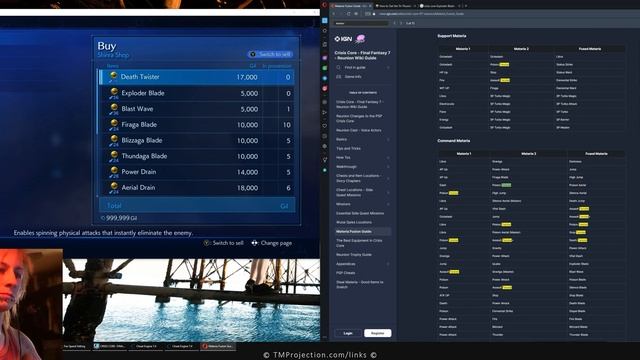Expand Chests and Item Locations - Story Chapters arrow
The height and width of the screenshot is (360, 640).
[x=388, y=178]
